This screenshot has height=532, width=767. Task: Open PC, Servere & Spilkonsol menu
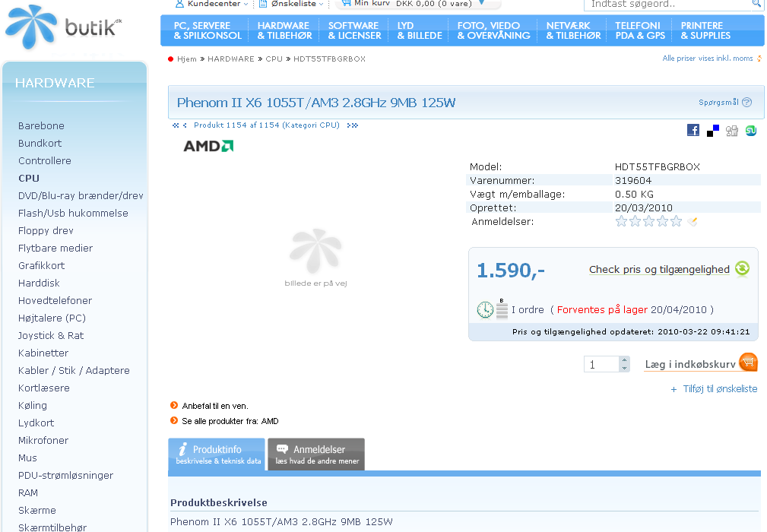pyautogui.click(x=208, y=30)
